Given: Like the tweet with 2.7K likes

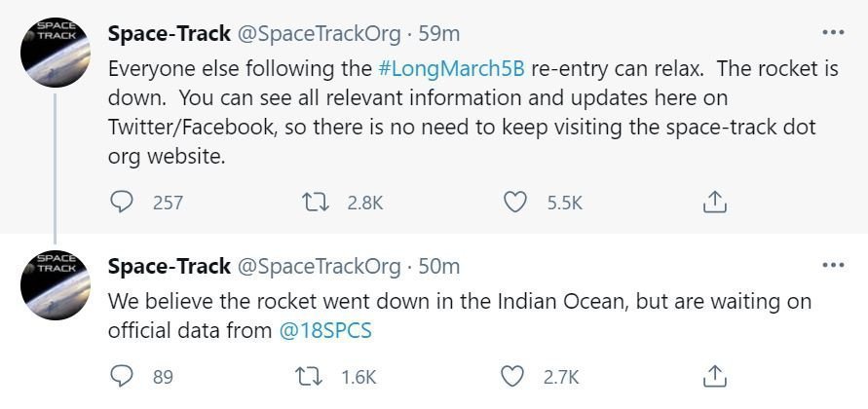Looking at the screenshot, I should [x=512, y=377].
